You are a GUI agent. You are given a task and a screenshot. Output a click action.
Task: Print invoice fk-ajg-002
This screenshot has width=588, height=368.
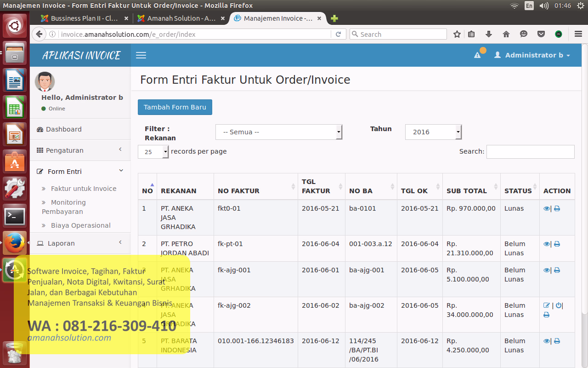tap(546, 315)
